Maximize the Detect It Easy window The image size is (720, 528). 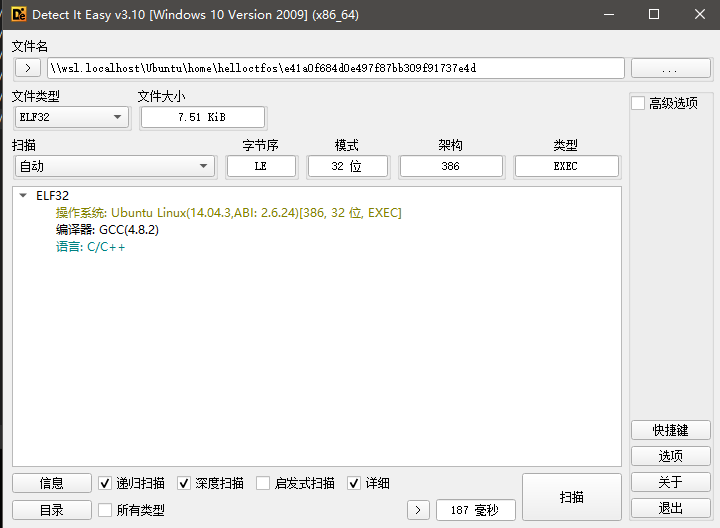[x=654, y=14]
